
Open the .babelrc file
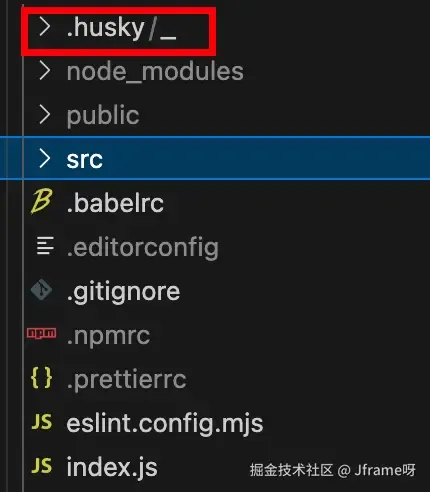(x=115, y=202)
